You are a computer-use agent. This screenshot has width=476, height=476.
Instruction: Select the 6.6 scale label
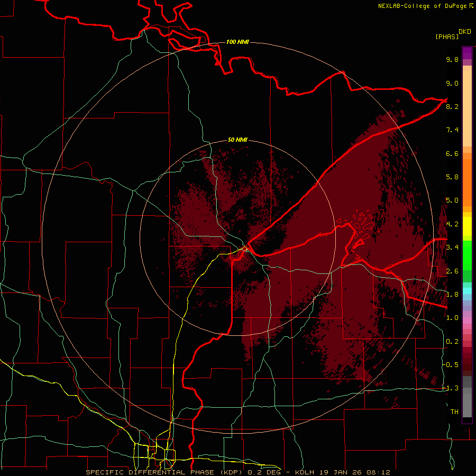pos(452,153)
